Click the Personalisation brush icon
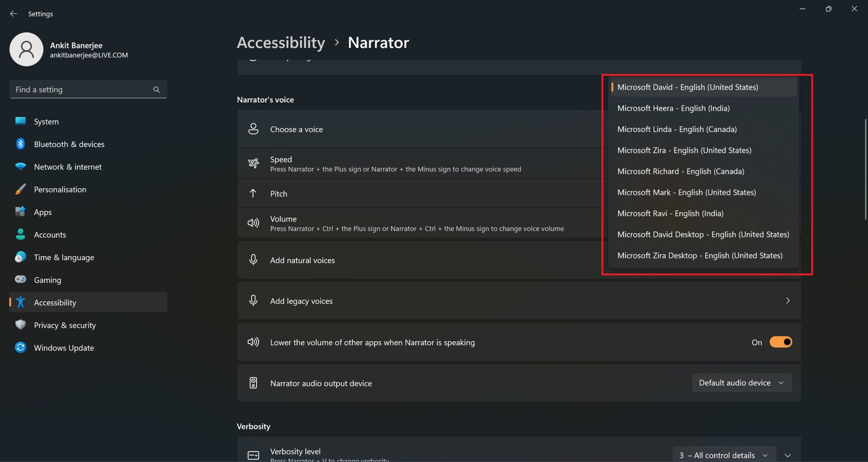 click(20, 189)
